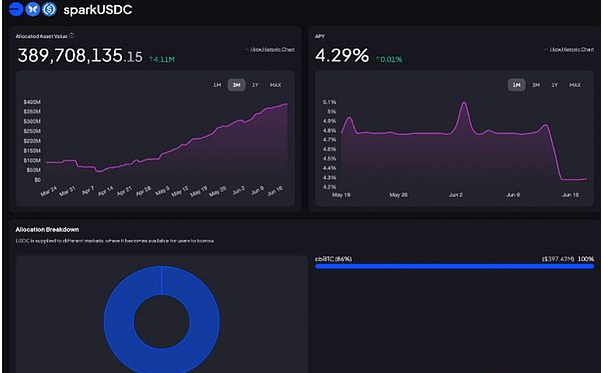
Task: Switch the asset value chart to MAX
Action: [275, 85]
